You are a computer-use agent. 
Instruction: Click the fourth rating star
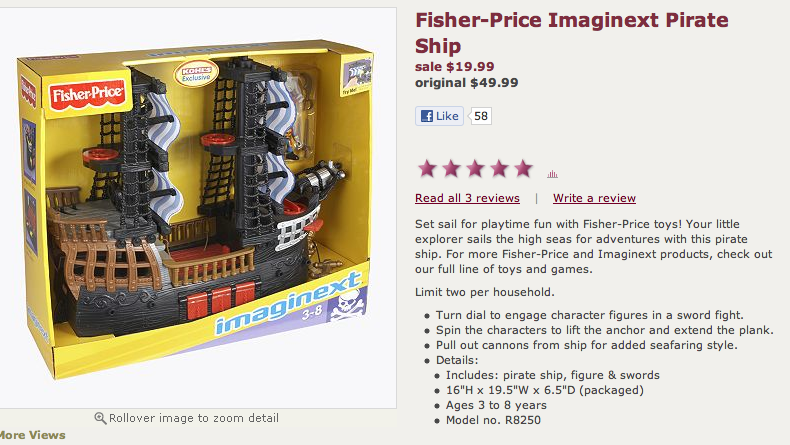(499, 168)
